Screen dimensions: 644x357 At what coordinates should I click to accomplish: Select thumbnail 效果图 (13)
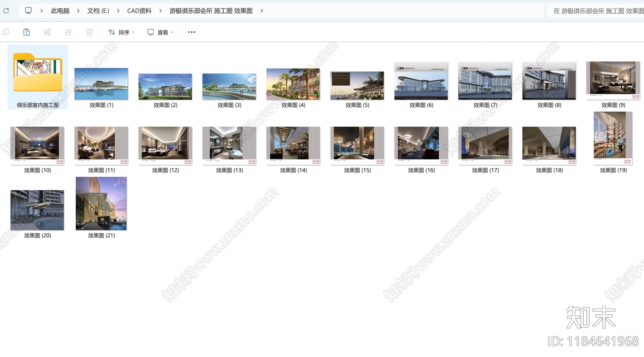point(229,146)
